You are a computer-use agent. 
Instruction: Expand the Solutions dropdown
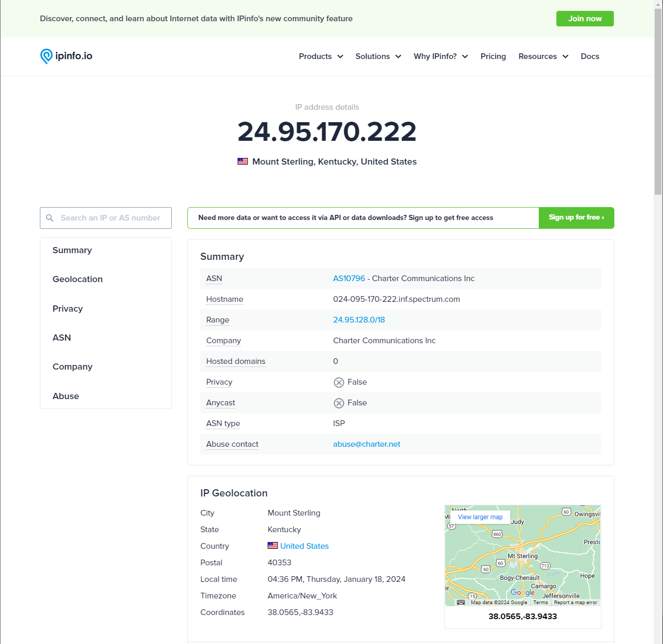(378, 56)
